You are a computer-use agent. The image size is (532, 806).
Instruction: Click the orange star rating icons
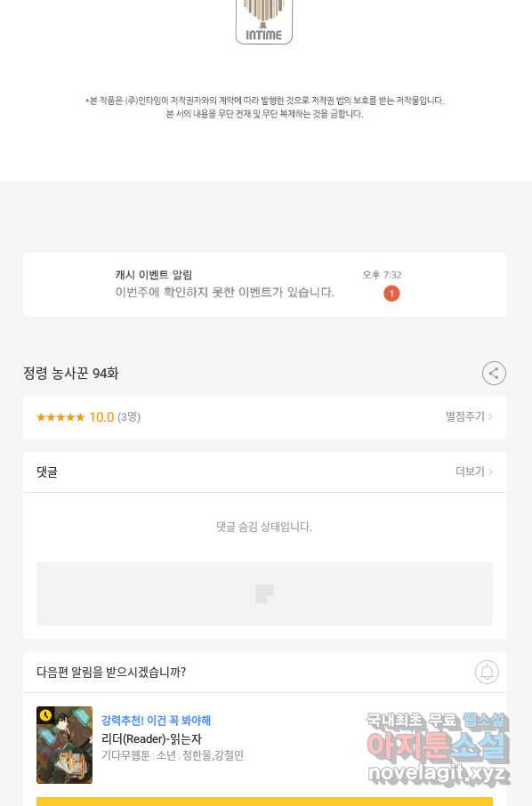pos(60,417)
